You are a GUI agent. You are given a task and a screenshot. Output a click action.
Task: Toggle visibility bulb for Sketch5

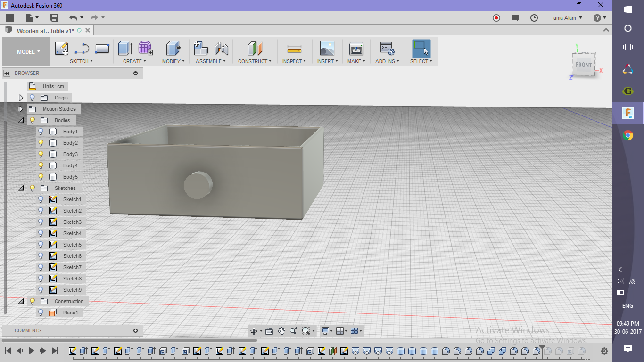pyautogui.click(x=41, y=245)
